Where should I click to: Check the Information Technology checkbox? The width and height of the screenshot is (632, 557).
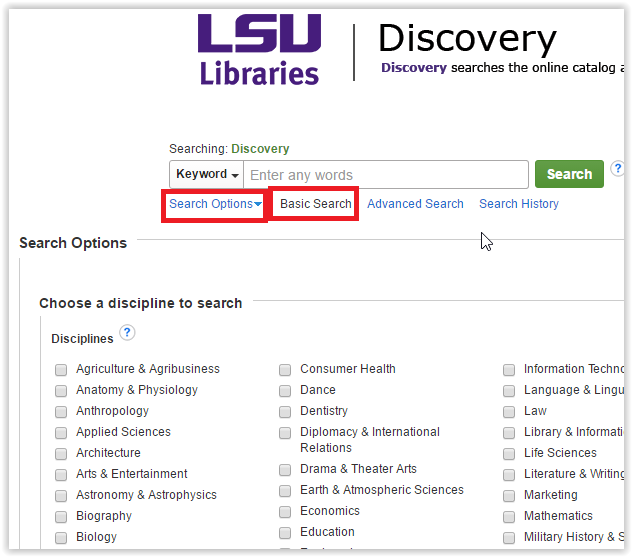point(509,370)
